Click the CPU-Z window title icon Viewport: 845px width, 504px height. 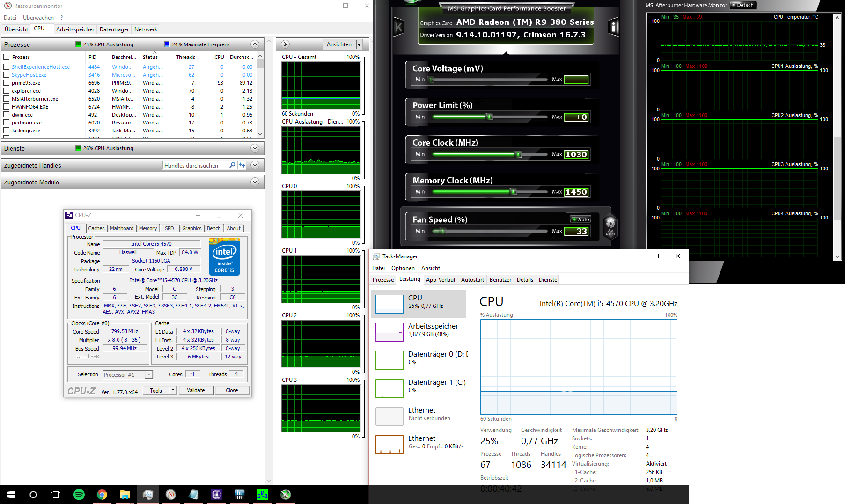pos(69,215)
